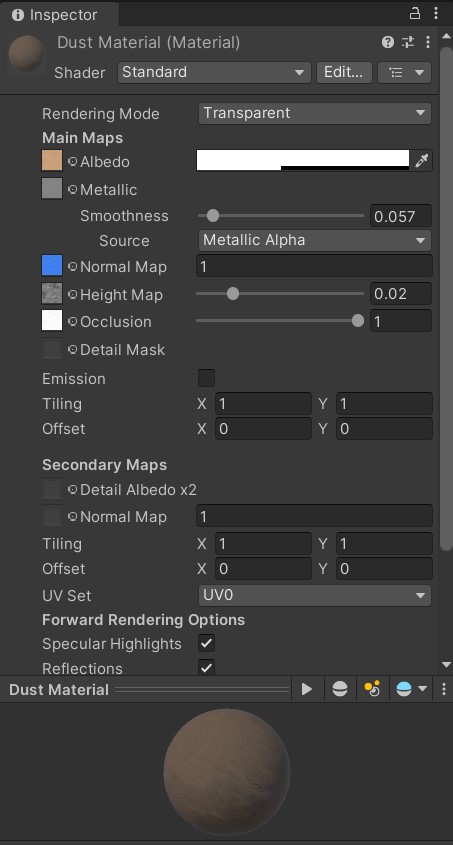
Task: Expand the UV Set dropdown
Action: pyautogui.click(x=315, y=595)
